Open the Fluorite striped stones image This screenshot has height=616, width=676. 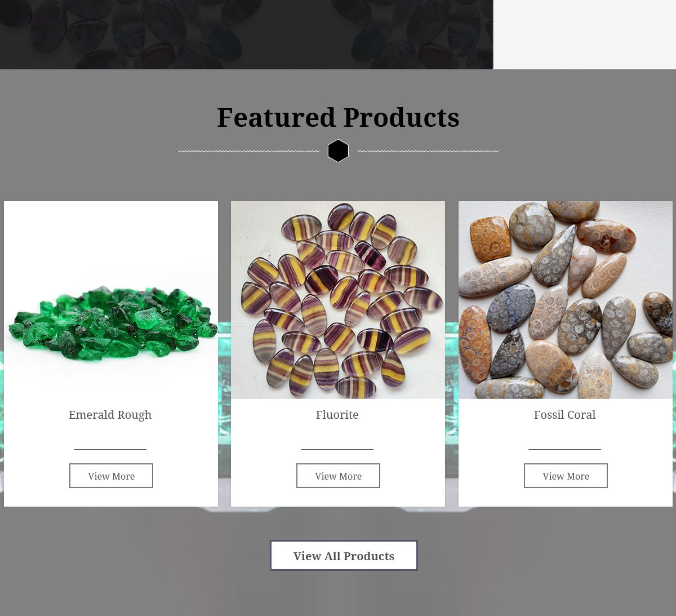(x=338, y=300)
